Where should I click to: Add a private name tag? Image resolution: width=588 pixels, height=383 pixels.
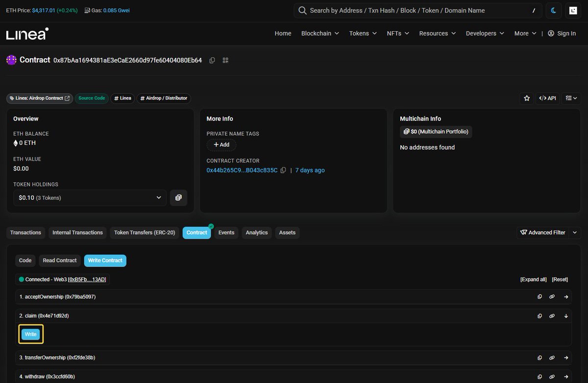pos(221,145)
